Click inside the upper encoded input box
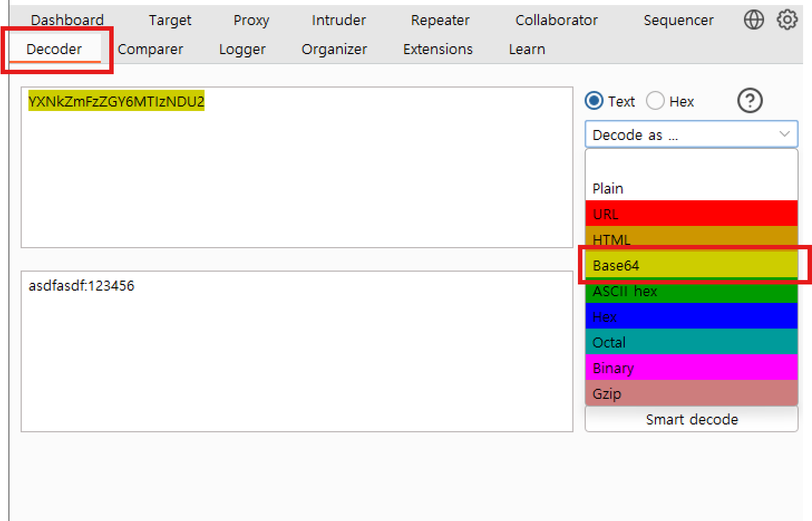This screenshot has width=812, height=521. point(297,167)
